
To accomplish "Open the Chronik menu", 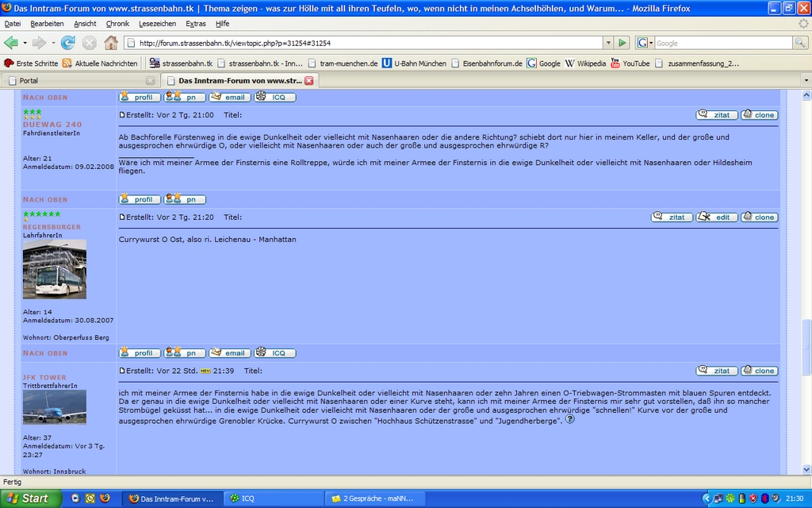I will pos(117,24).
